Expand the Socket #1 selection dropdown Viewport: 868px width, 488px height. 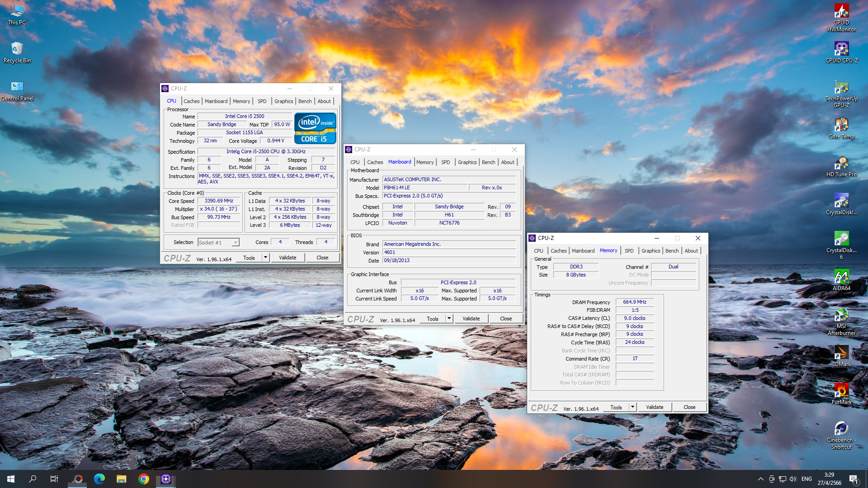point(236,243)
